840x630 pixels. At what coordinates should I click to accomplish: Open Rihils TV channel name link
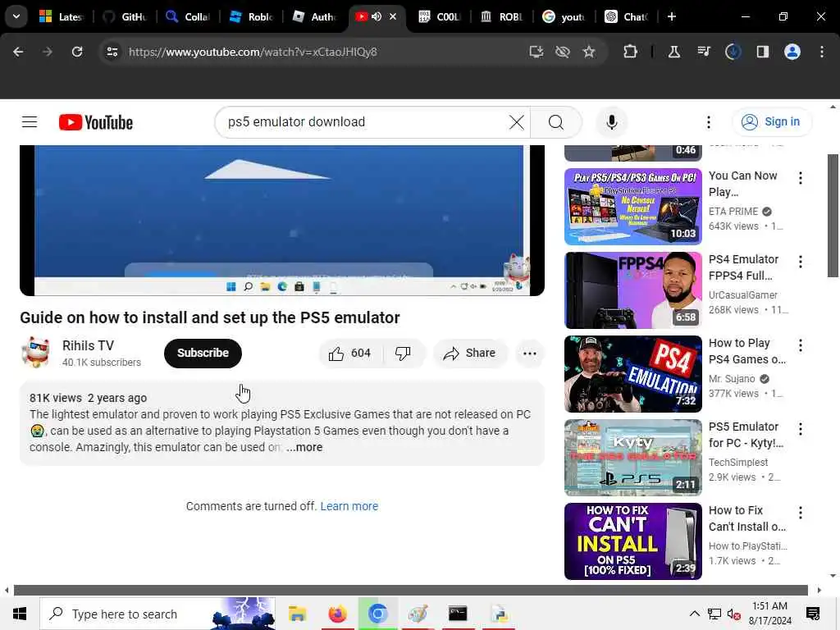pos(88,345)
